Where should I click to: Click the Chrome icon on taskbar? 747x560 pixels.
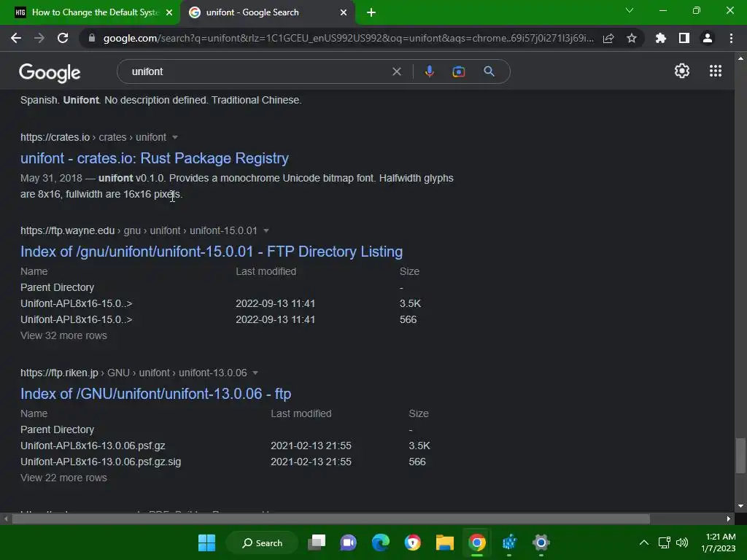tap(477, 542)
